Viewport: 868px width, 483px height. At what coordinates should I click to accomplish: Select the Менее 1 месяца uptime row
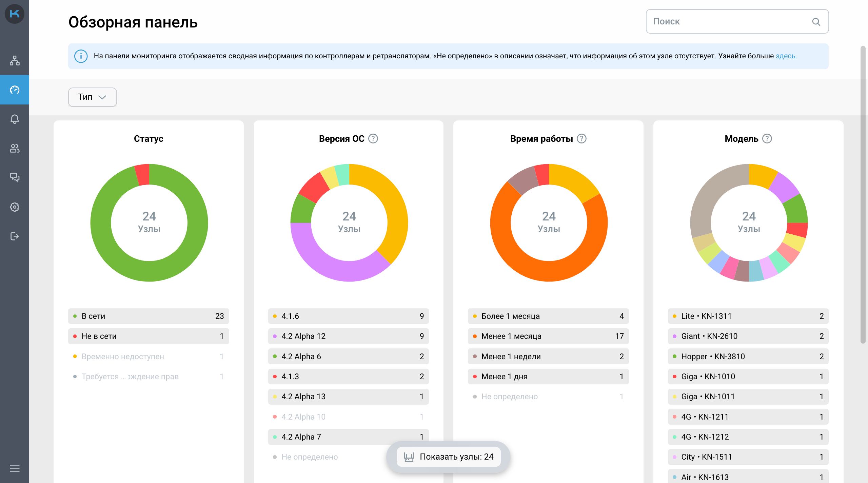(x=548, y=336)
